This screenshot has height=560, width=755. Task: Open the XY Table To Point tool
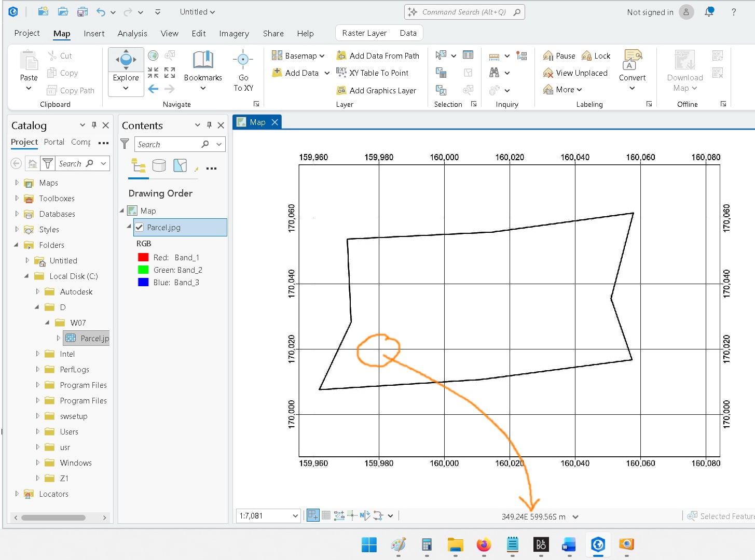point(372,73)
